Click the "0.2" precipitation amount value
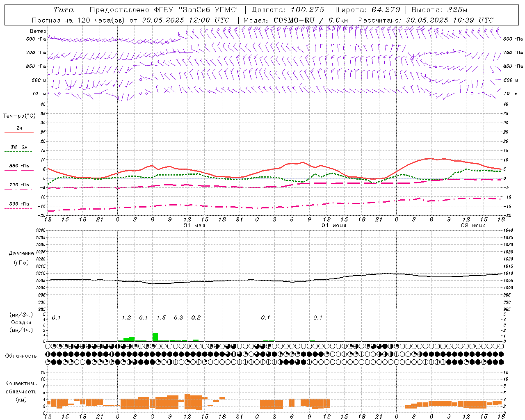This screenshot has width=525, height=420. [196, 317]
